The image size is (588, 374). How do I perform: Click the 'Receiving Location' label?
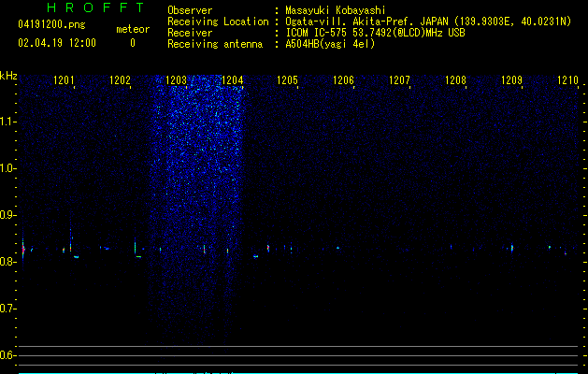tap(218, 22)
